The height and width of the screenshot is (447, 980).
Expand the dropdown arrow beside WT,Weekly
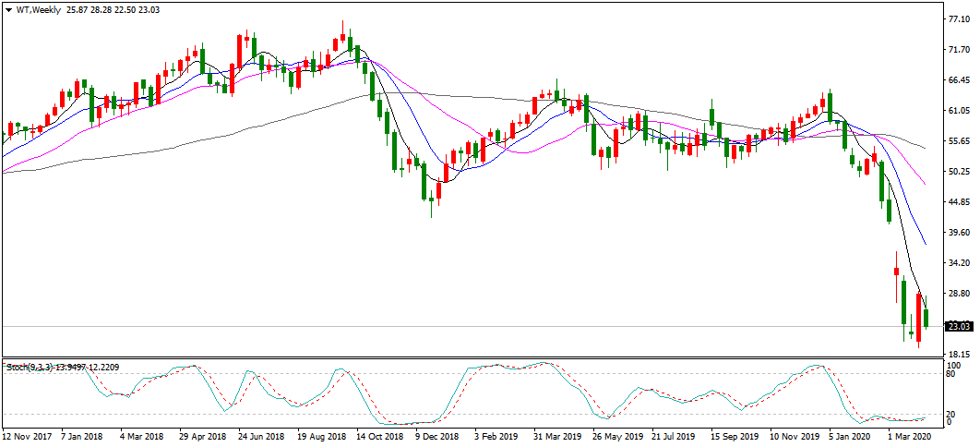tap(7, 9)
